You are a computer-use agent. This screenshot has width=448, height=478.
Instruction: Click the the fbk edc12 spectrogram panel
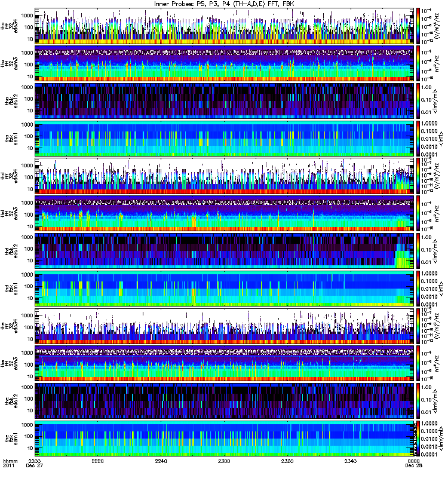click(x=225, y=401)
